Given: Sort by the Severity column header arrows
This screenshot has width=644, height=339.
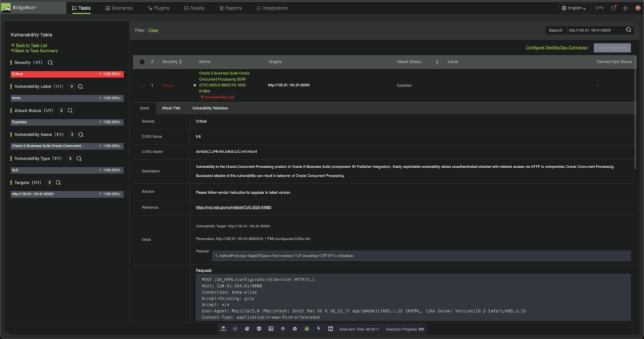Looking at the screenshot, I should click(182, 62).
